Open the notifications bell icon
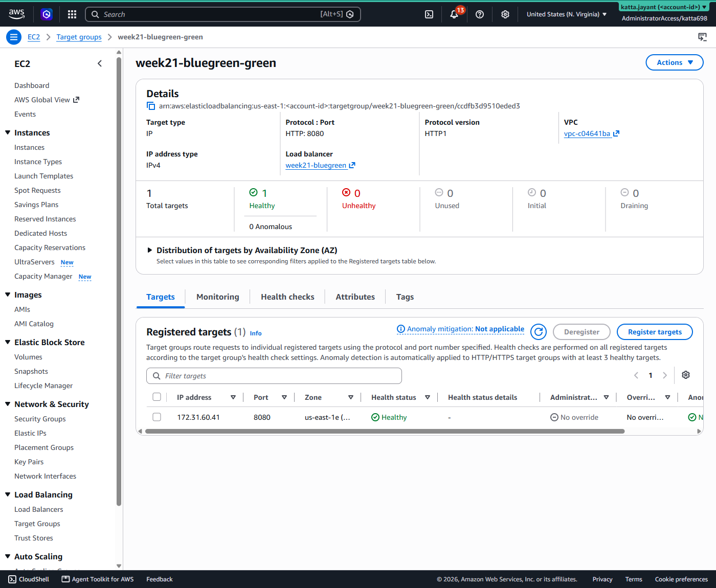 click(454, 14)
